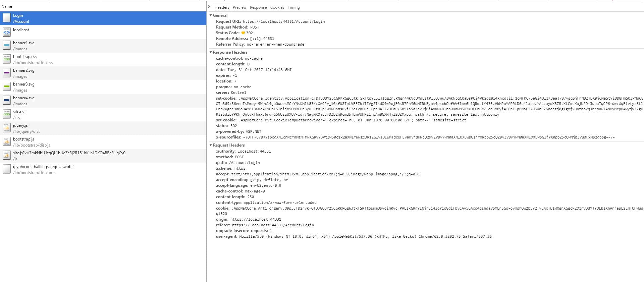
Task: Click the jquery.js script file icon
Action: [x=6, y=128]
